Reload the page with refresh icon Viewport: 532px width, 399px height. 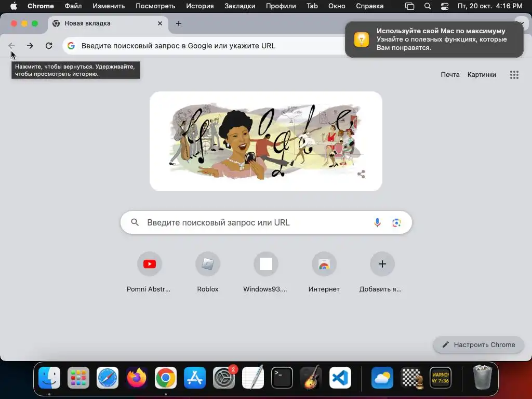[49, 46]
